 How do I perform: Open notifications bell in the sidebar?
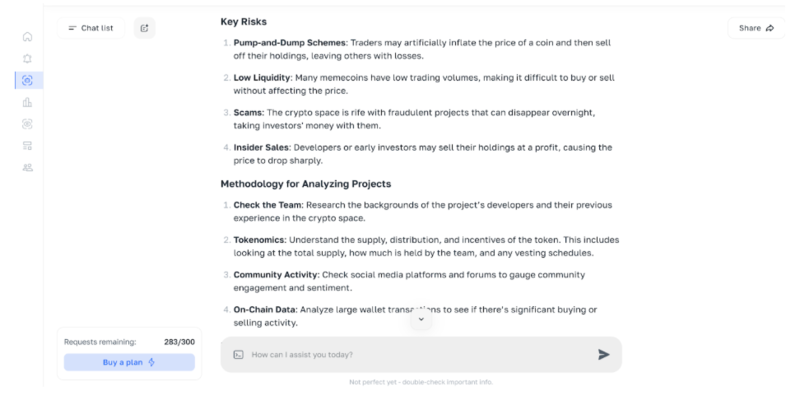(x=27, y=59)
